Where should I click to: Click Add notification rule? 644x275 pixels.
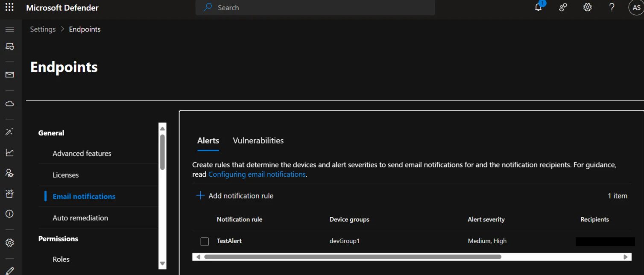[x=241, y=196]
